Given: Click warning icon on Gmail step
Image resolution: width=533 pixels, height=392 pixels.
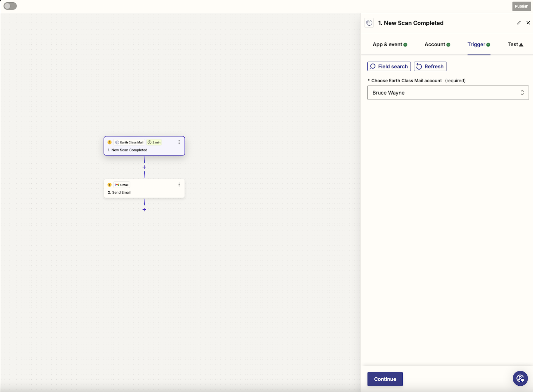Looking at the screenshot, I should pos(110,185).
